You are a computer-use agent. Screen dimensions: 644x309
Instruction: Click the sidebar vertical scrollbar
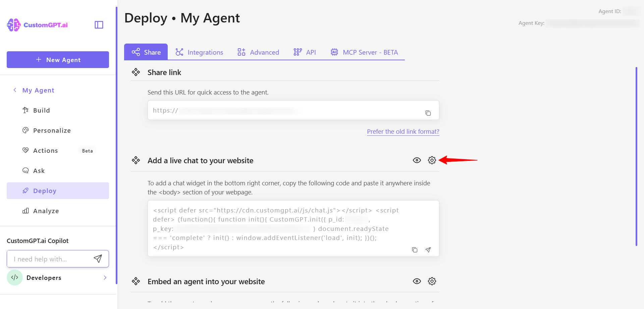[x=116, y=145]
